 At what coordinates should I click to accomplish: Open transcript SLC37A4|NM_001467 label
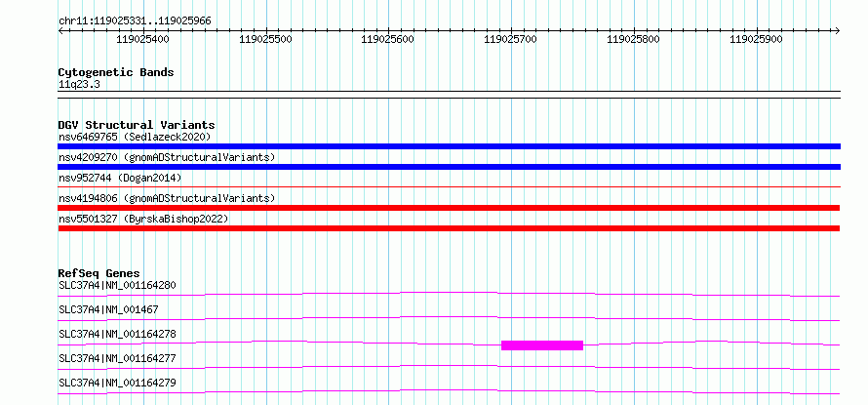(x=108, y=309)
